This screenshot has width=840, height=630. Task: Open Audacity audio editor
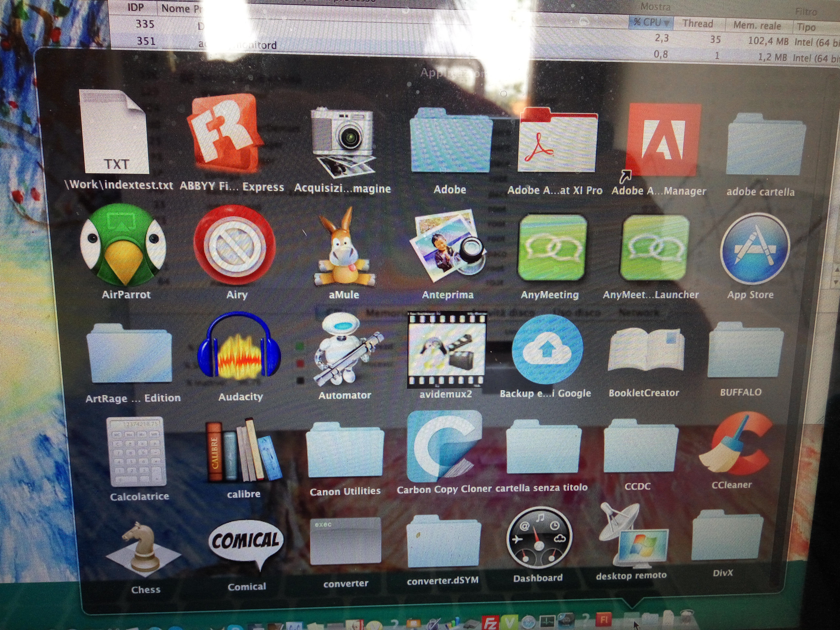tap(239, 349)
